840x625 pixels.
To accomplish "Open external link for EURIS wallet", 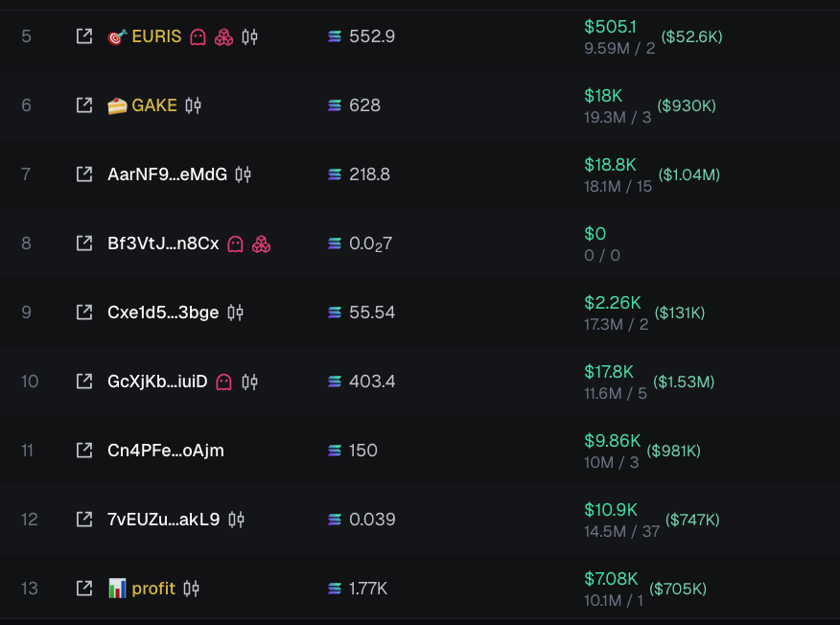I will pyautogui.click(x=84, y=36).
